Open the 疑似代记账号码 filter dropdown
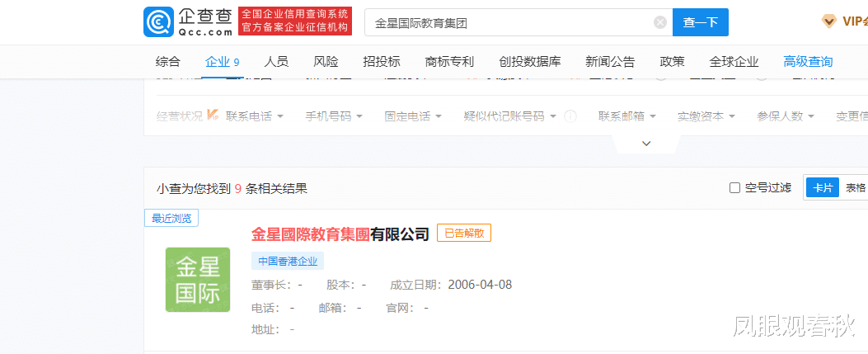 point(509,116)
